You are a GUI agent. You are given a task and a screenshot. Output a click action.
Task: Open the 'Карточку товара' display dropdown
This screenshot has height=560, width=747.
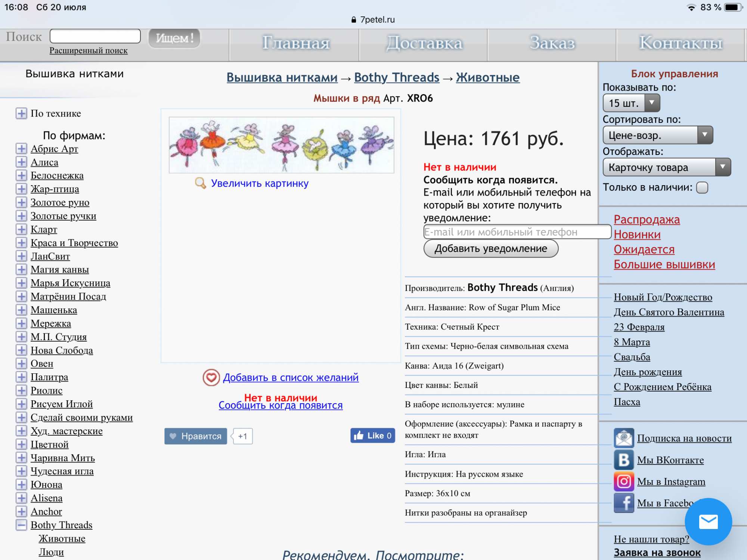666,167
